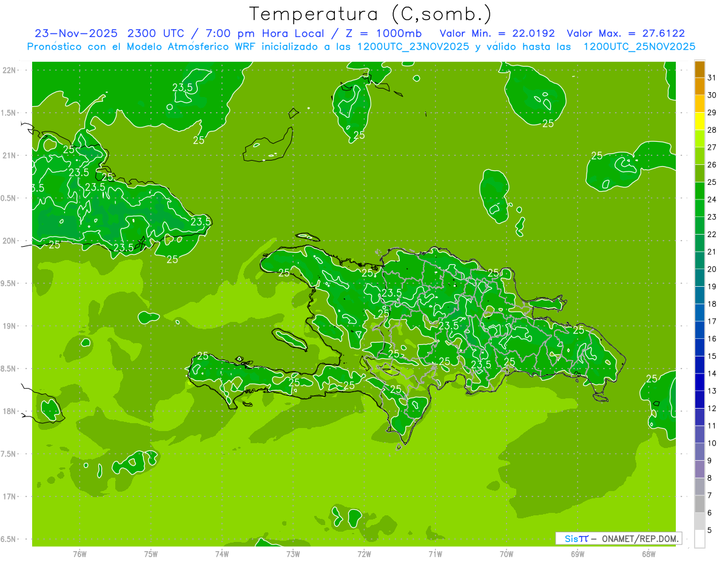The image size is (728, 562).
Task: Click the 19N latitude axis label
Action: [x=10, y=326]
